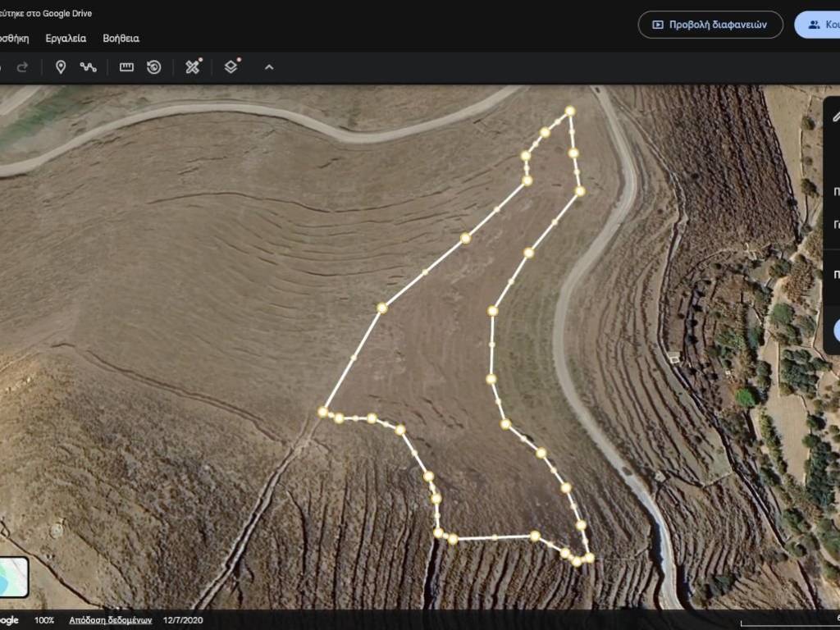The width and height of the screenshot is (840, 630).
Task: Open the Εργαλεία menu
Action: 64,39
